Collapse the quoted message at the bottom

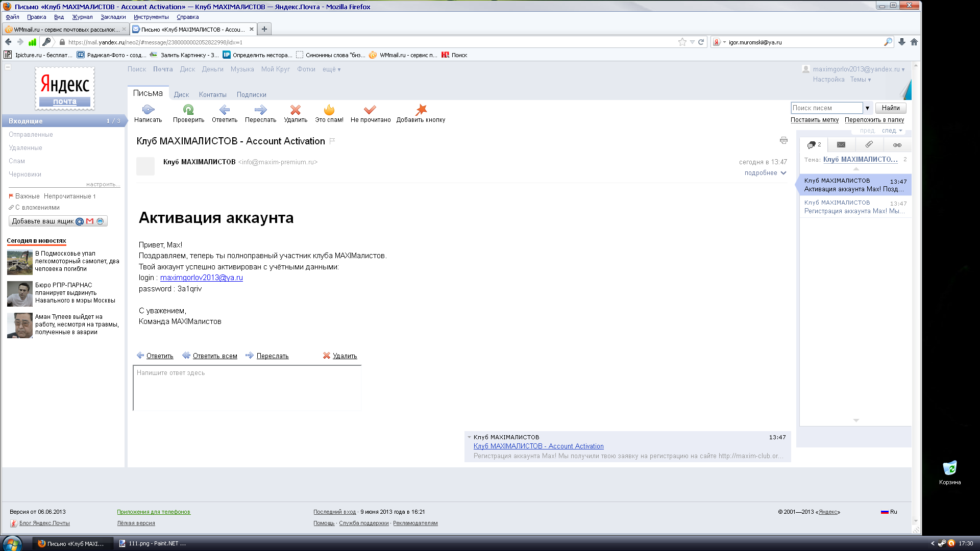click(x=469, y=437)
